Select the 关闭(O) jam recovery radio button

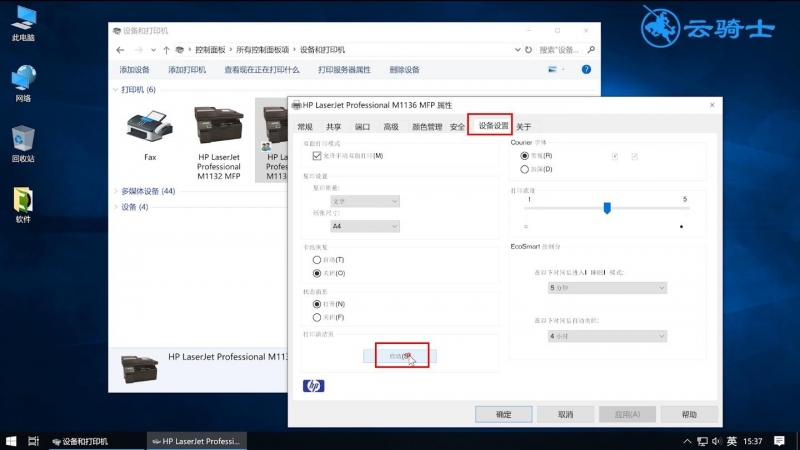[317, 273]
